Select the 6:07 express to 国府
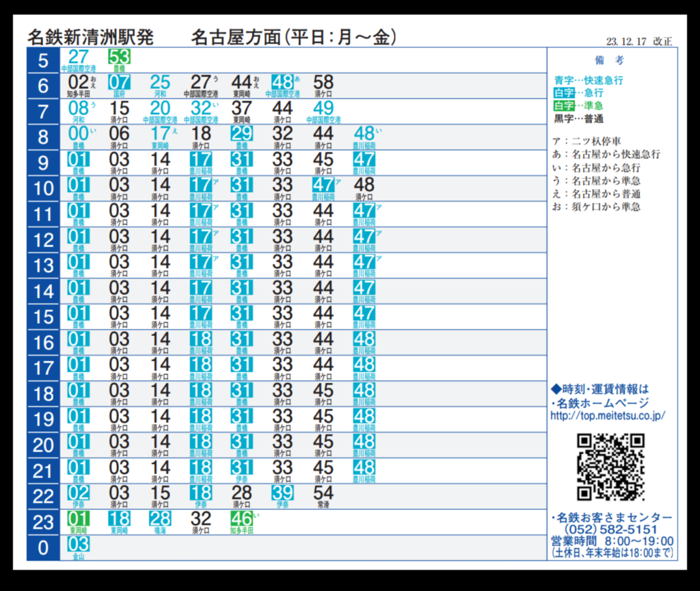This screenshot has height=591, width=700. pyautogui.click(x=119, y=86)
